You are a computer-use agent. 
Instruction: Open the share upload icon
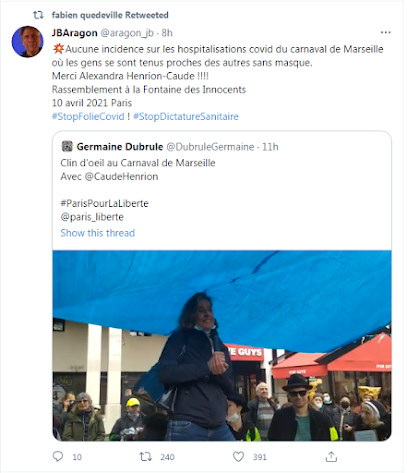click(331, 457)
